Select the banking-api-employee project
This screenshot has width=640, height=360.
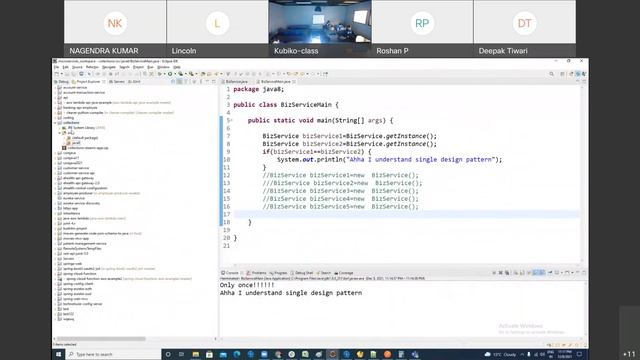tap(80, 108)
